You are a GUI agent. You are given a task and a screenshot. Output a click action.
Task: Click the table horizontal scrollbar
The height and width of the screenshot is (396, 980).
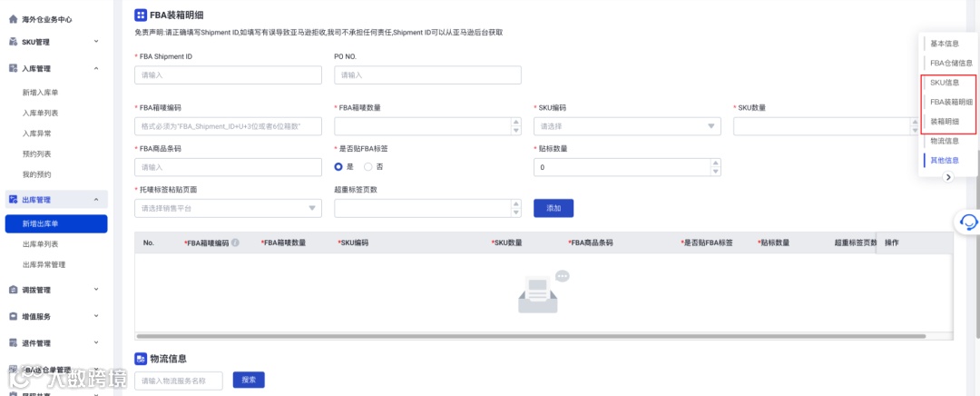tap(531, 336)
